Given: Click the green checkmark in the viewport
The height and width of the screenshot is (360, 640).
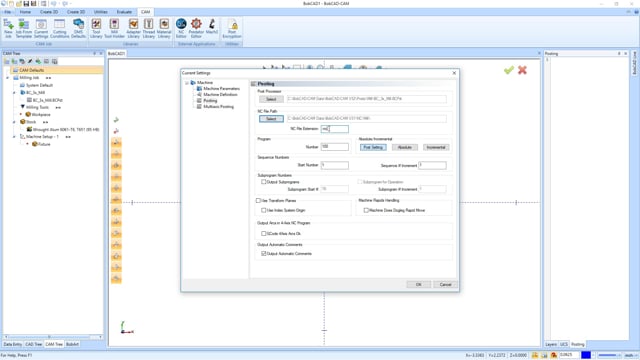Looking at the screenshot, I should 509,70.
